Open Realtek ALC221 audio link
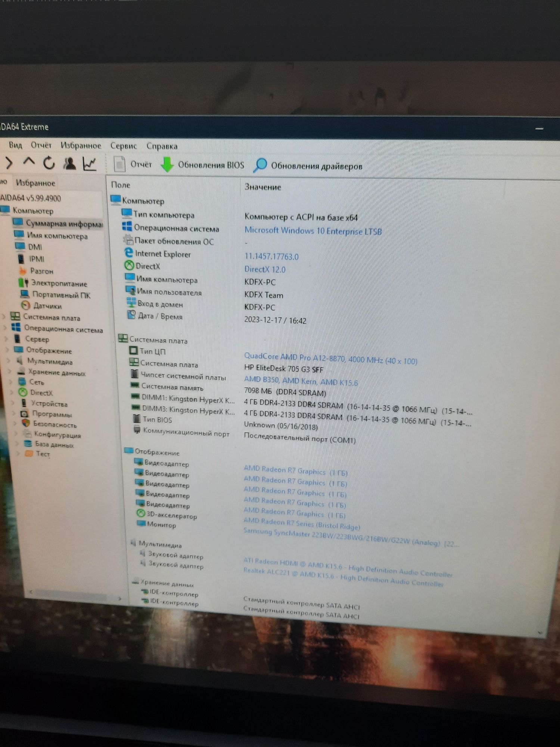The image size is (560, 747). tap(343, 577)
